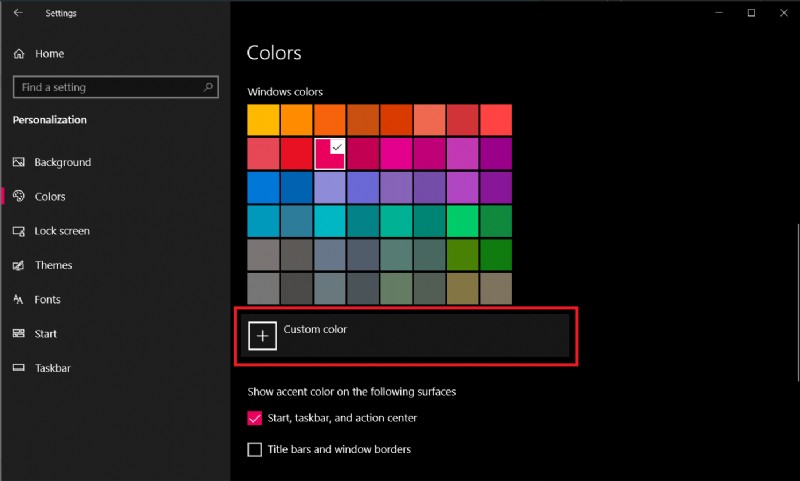
Task: Click the Home icon in sidebar
Action: (19, 54)
